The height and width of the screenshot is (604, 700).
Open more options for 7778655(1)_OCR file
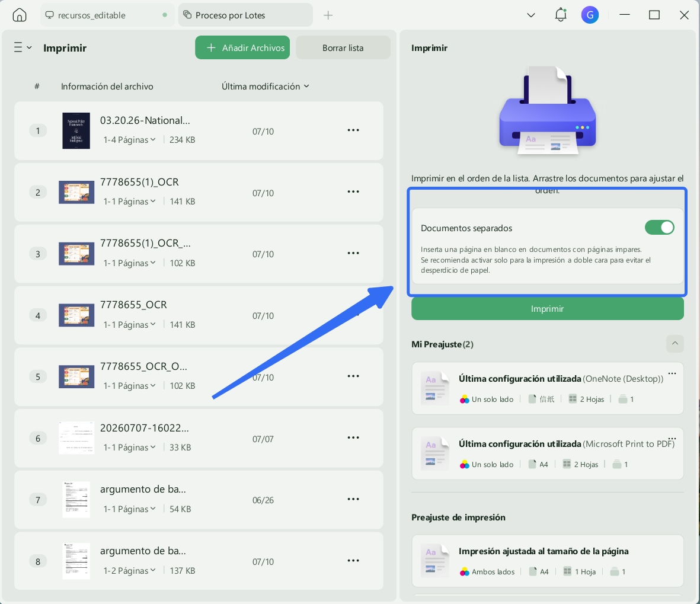click(353, 191)
